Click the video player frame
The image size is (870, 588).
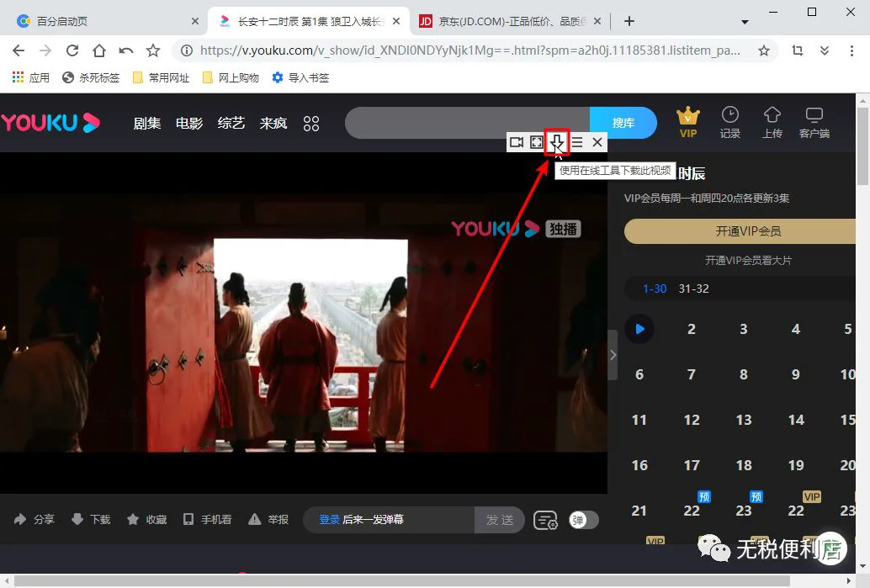[x=304, y=323]
